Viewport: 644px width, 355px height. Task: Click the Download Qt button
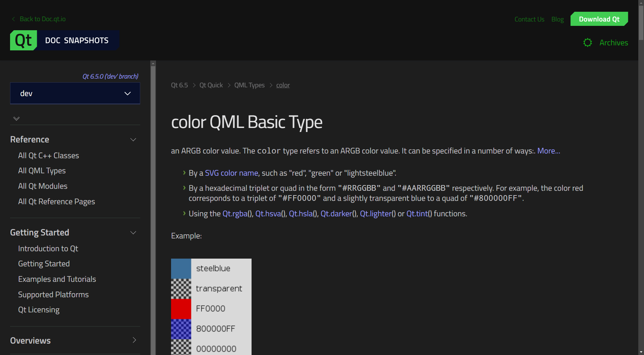coord(599,19)
